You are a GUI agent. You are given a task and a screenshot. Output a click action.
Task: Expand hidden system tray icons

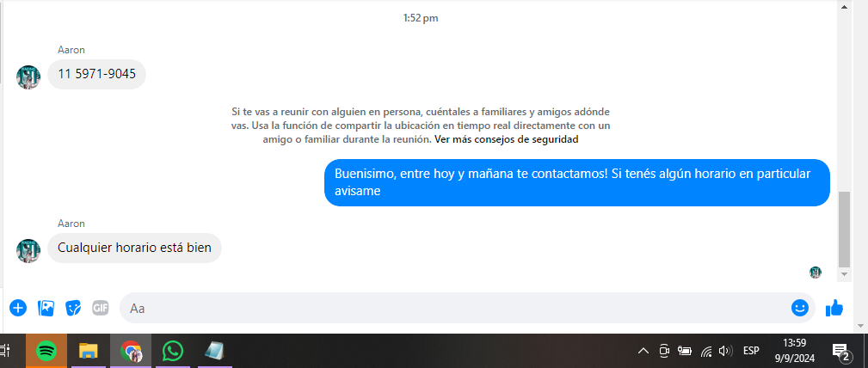643,351
